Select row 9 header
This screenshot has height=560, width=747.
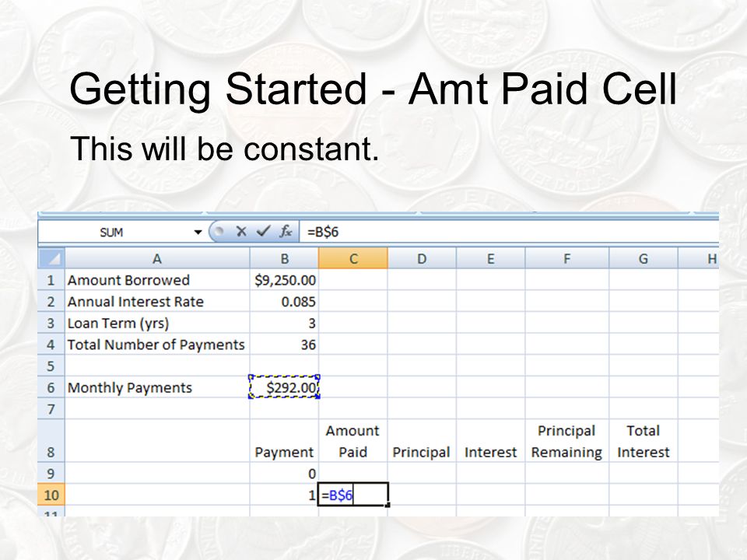pos(51,473)
